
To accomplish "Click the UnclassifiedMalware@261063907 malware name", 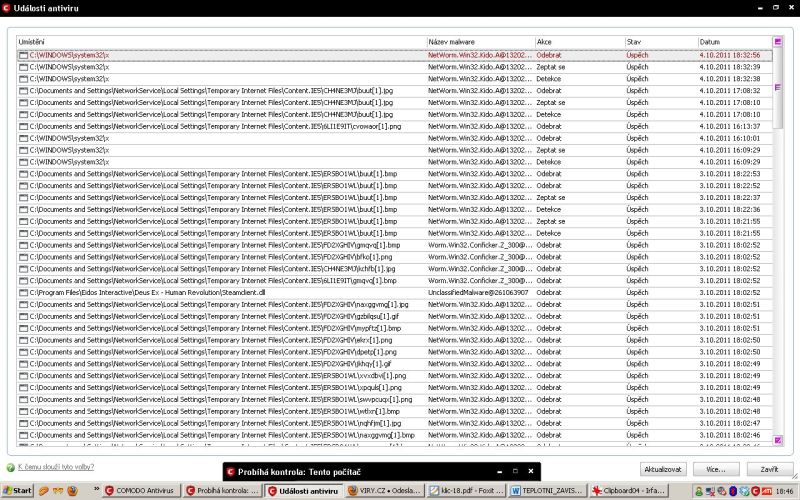I will point(478,293).
